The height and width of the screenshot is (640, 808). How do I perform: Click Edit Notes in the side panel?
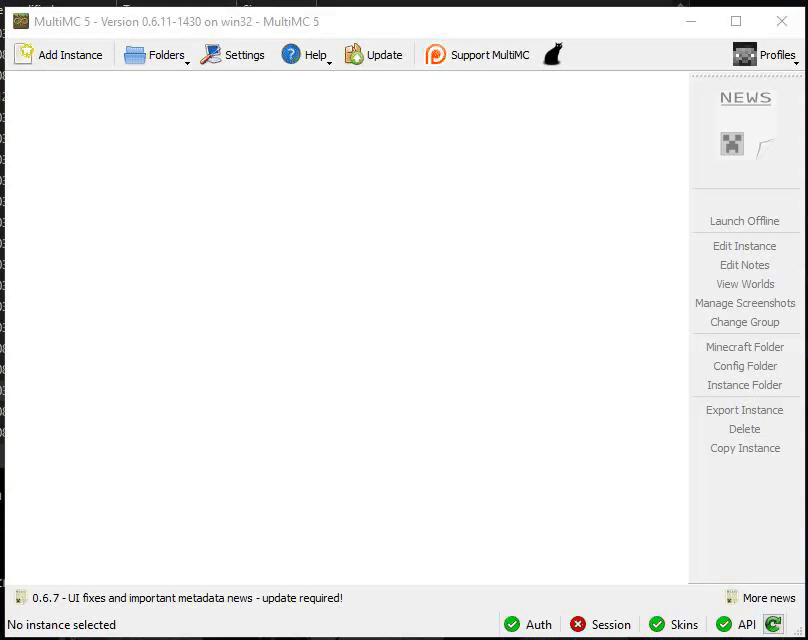click(x=745, y=265)
